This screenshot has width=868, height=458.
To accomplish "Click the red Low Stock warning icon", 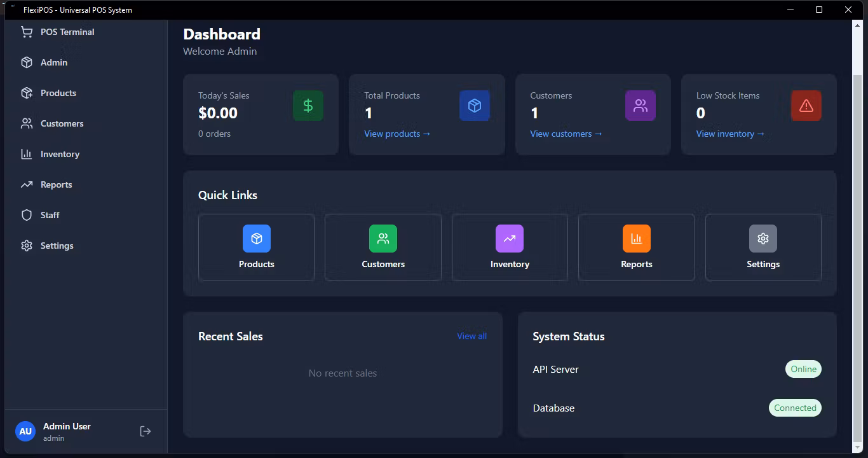I will [806, 106].
